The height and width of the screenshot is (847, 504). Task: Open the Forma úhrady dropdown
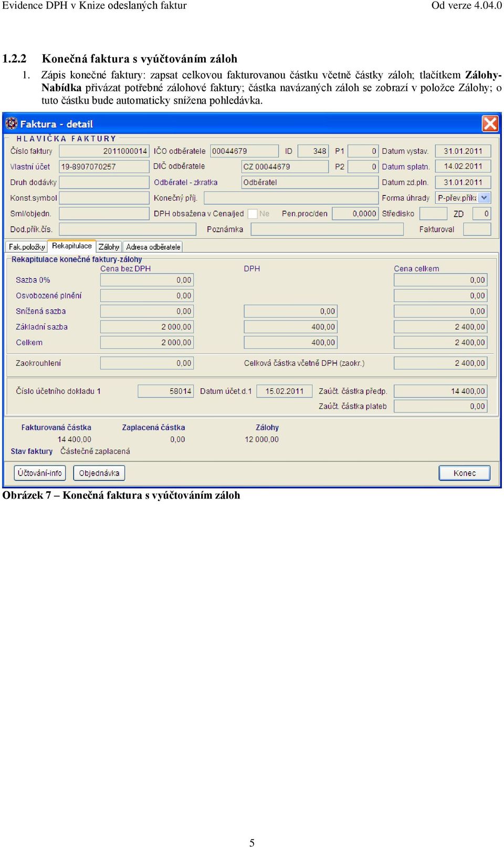(x=484, y=198)
